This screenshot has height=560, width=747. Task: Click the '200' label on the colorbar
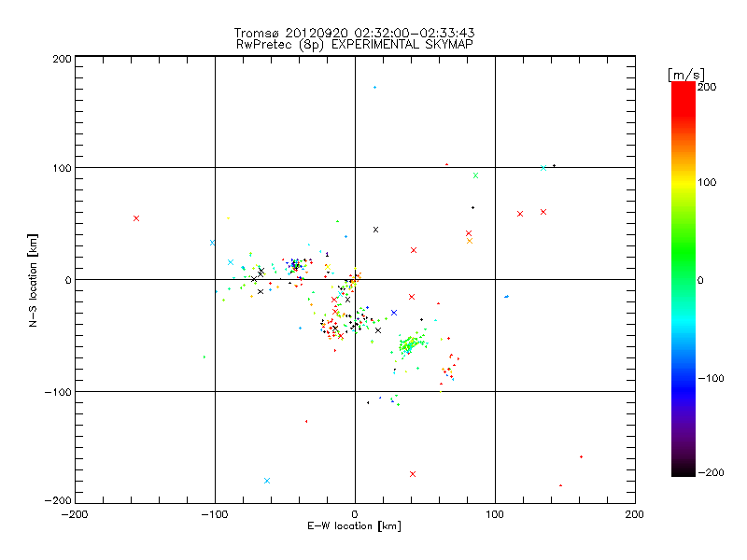[x=707, y=87]
